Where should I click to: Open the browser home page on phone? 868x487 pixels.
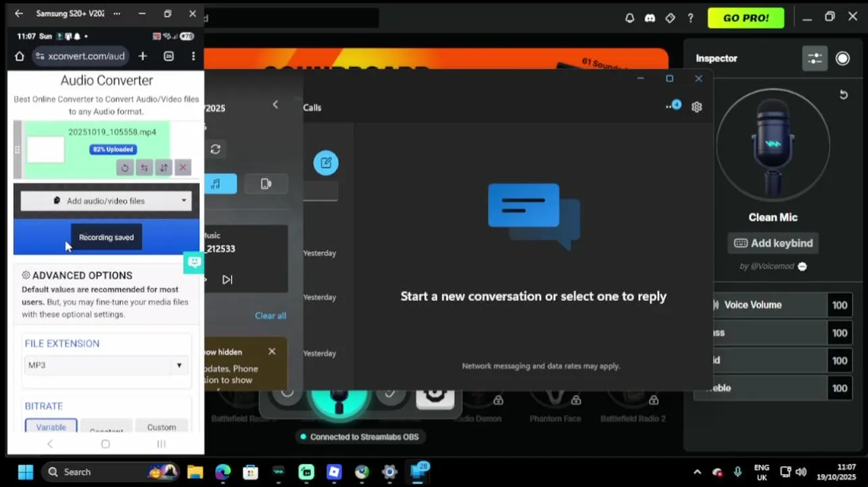(x=20, y=56)
